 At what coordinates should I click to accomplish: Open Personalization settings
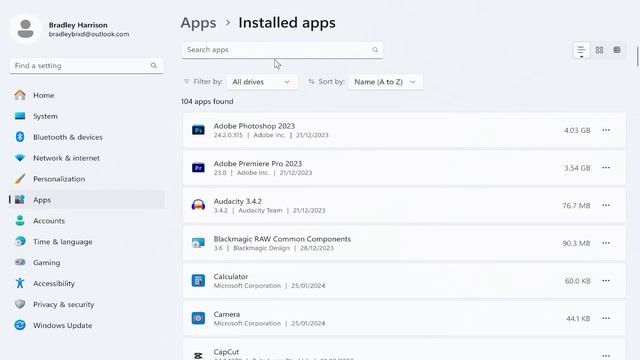tap(87, 179)
